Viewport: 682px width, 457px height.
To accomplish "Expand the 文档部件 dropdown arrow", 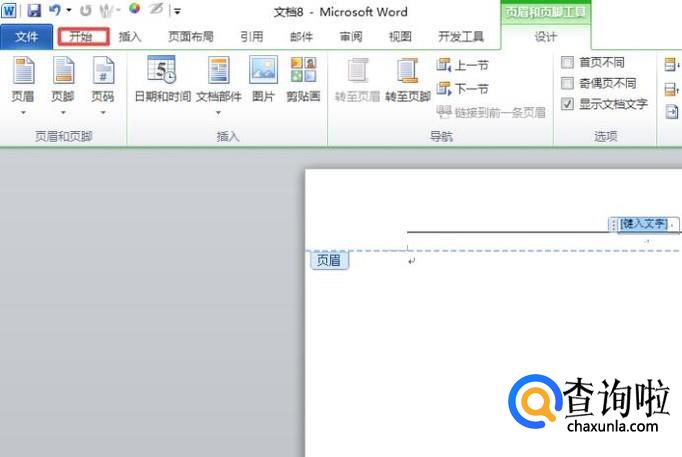I will click(218, 113).
